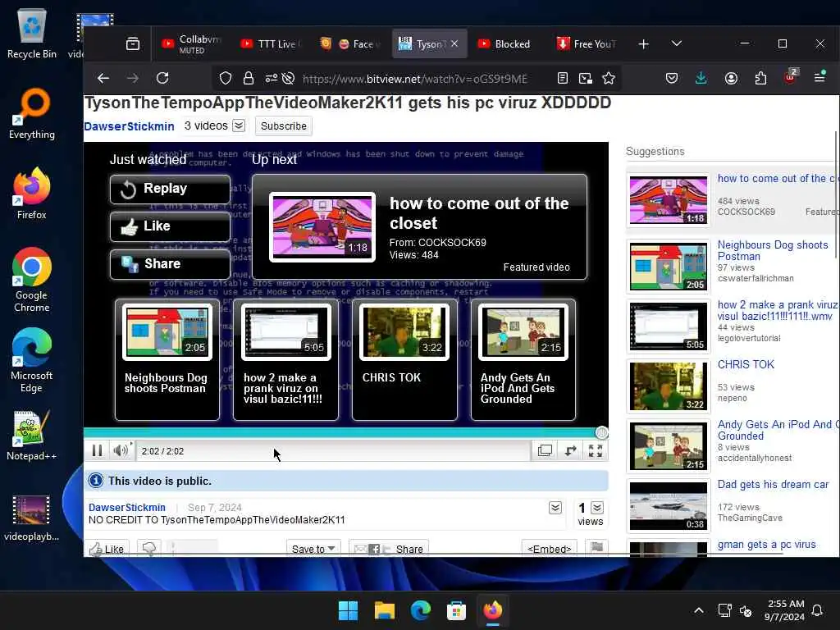Expand the video description arrow
The width and height of the screenshot is (840, 630).
555,507
